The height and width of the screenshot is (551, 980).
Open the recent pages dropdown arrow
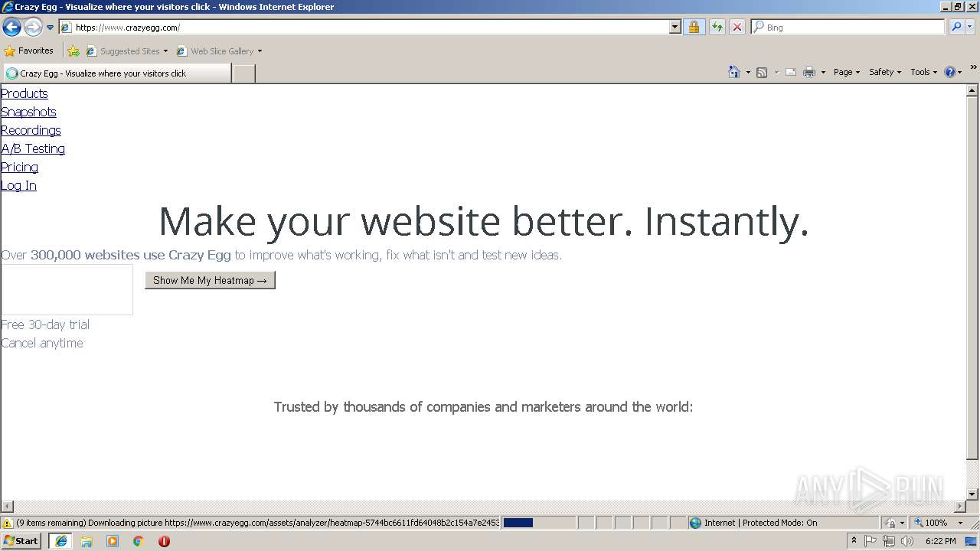click(51, 28)
